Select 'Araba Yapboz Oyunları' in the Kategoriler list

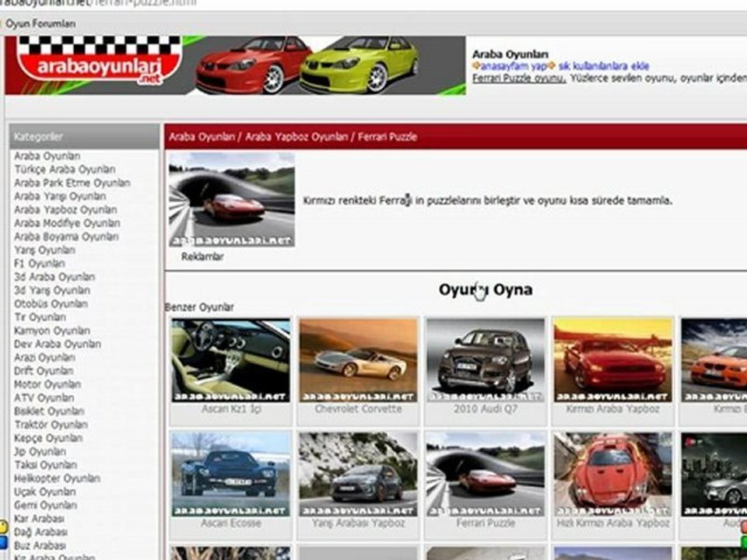(x=65, y=209)
